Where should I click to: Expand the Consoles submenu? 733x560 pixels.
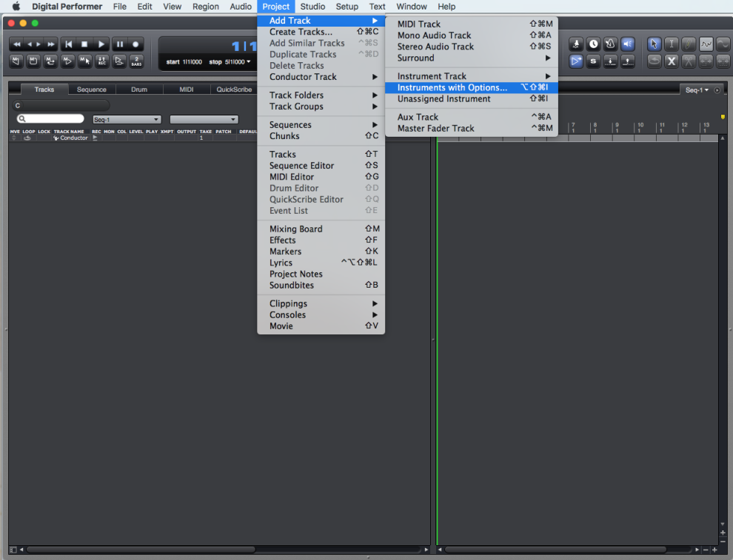[x=321, y=315]
